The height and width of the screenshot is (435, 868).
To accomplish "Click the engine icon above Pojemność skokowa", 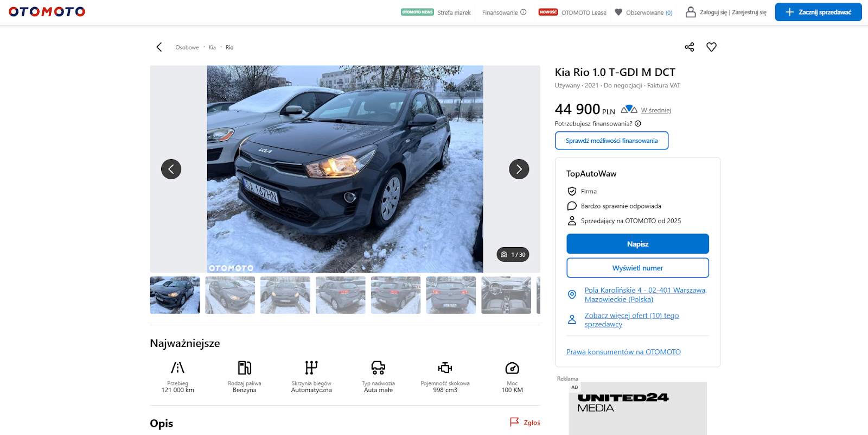I will (445, 368).
